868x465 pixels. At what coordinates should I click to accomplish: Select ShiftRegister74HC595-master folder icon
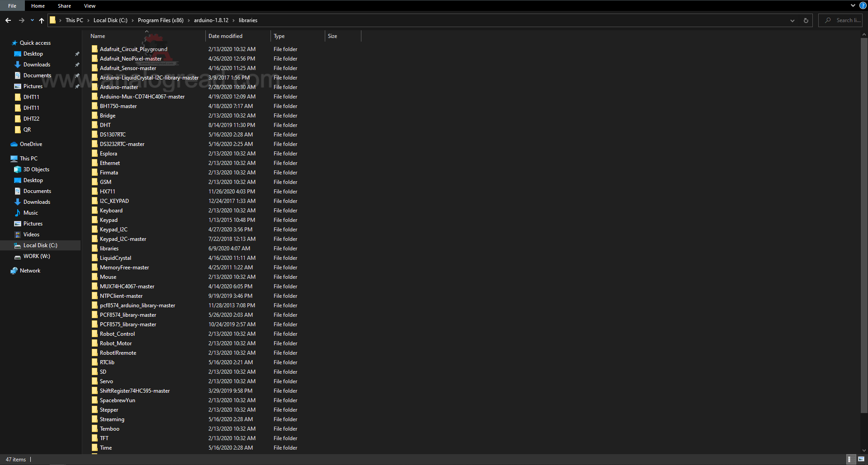(95, 390)
